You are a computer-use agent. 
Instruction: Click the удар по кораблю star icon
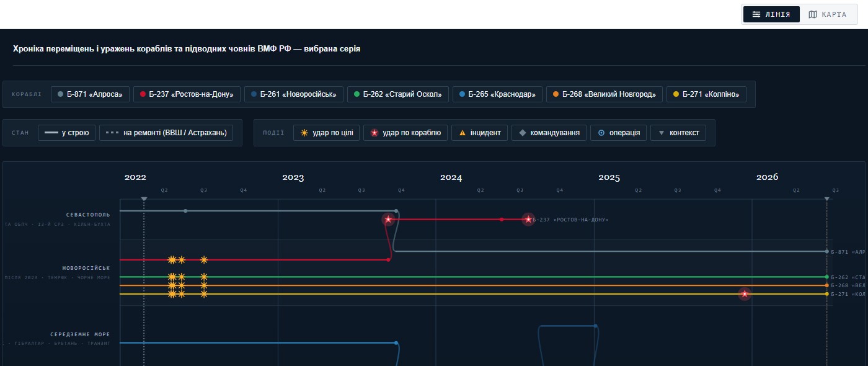[x=374, y=133]
